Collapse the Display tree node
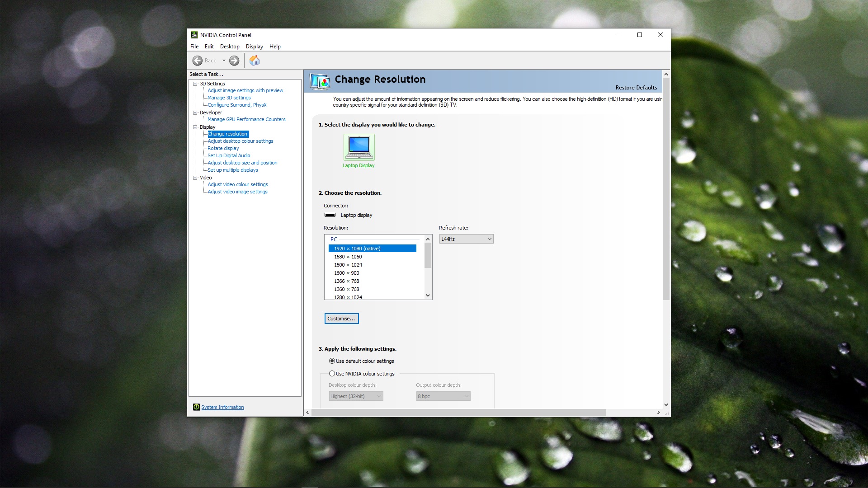The height and width of the screenshot is (488, 868). click(x=195, y=127)
